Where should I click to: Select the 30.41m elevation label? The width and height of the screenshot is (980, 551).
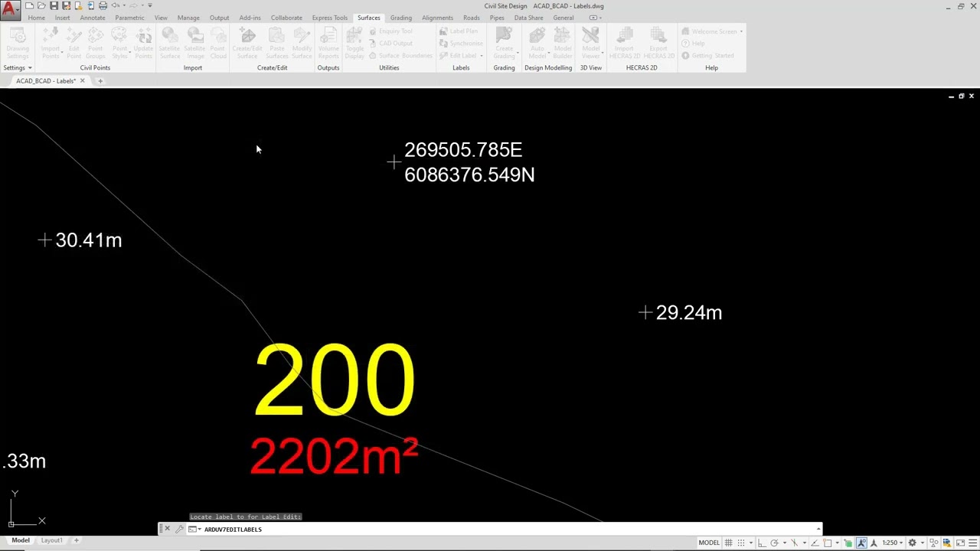(89, 240)
